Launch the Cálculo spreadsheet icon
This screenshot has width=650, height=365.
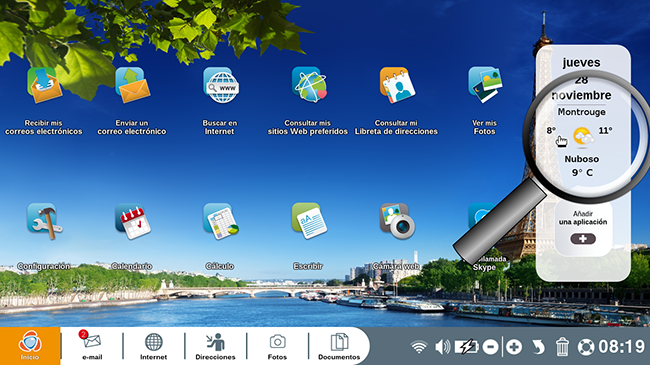pyautogui.click(x=221, y=221)
